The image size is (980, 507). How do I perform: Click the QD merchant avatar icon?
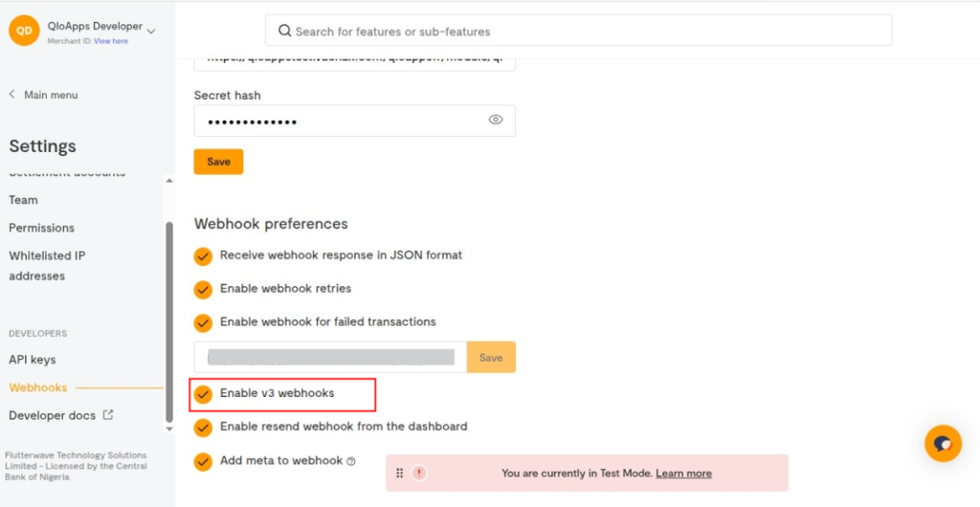coord(24,31)
